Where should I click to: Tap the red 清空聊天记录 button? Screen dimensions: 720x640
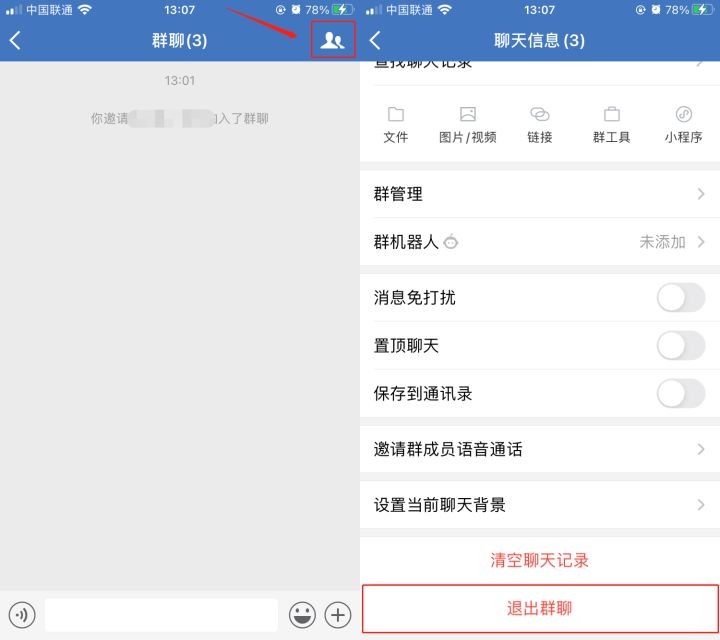coord(540,560)
